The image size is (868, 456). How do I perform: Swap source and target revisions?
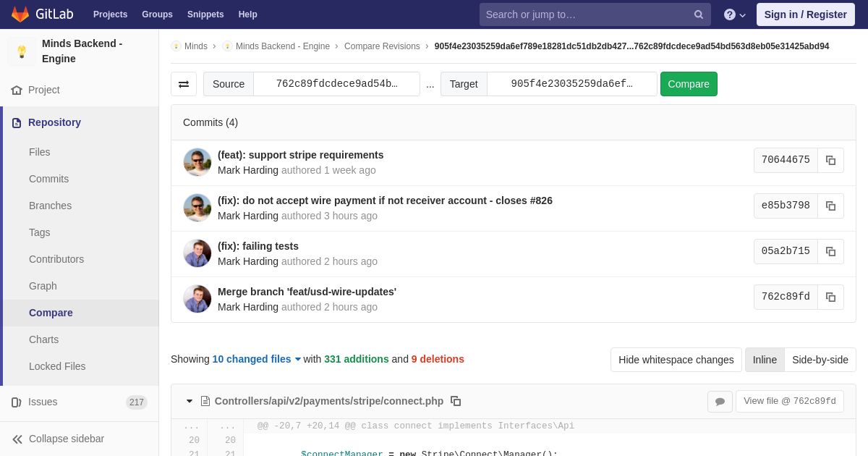click(184, 84)
